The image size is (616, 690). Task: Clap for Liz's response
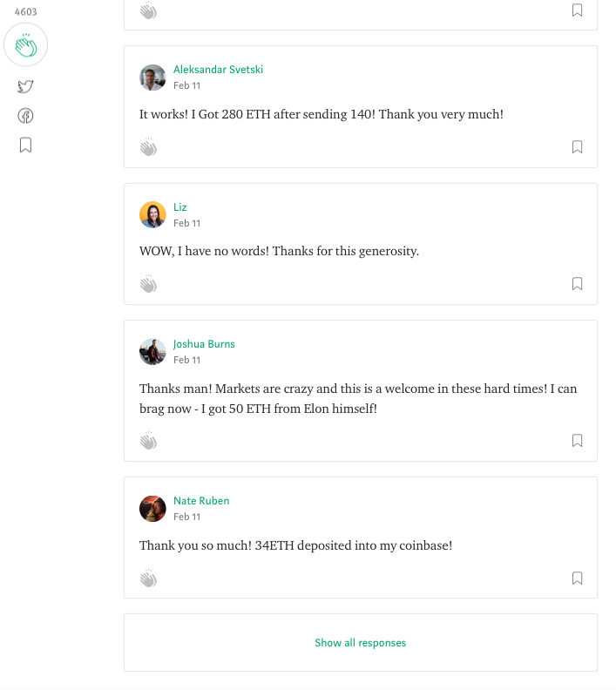[148, 284]
